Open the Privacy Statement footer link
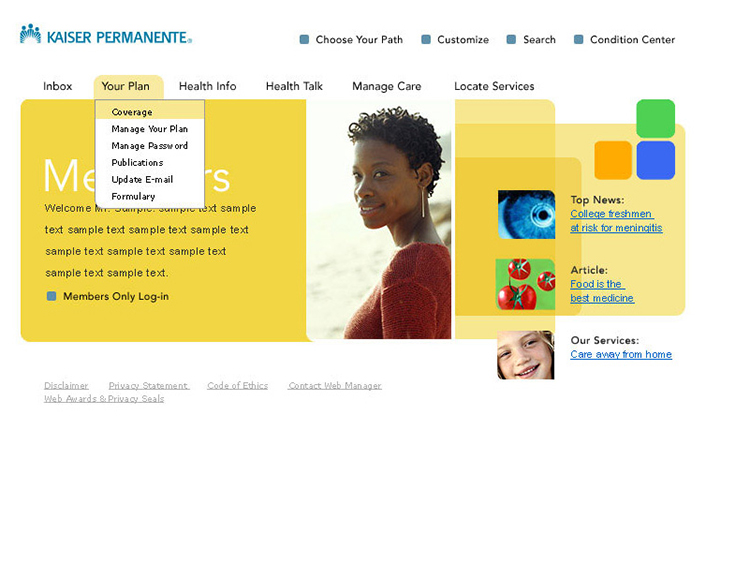 pos(148,386)
